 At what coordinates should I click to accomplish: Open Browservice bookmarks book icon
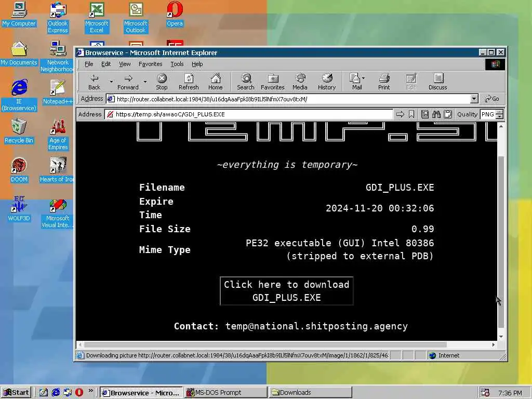425,114
